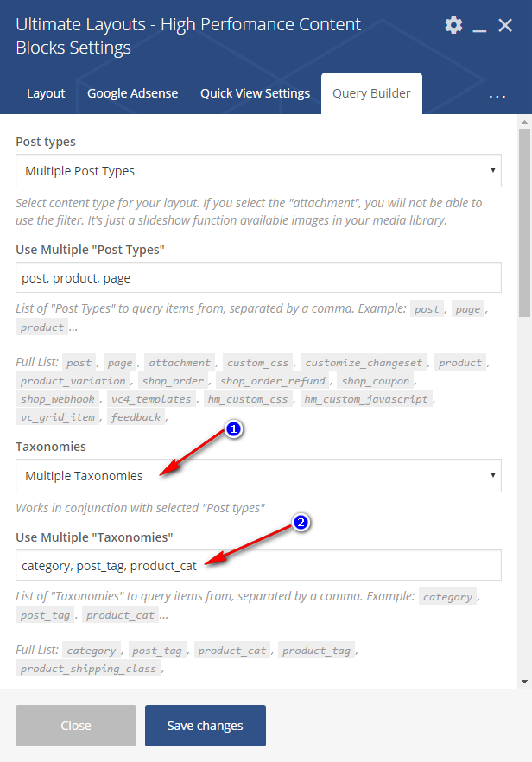Screen dimensions: 532x762
Task: Switch to the Layout tab
Action: [46, 93]
